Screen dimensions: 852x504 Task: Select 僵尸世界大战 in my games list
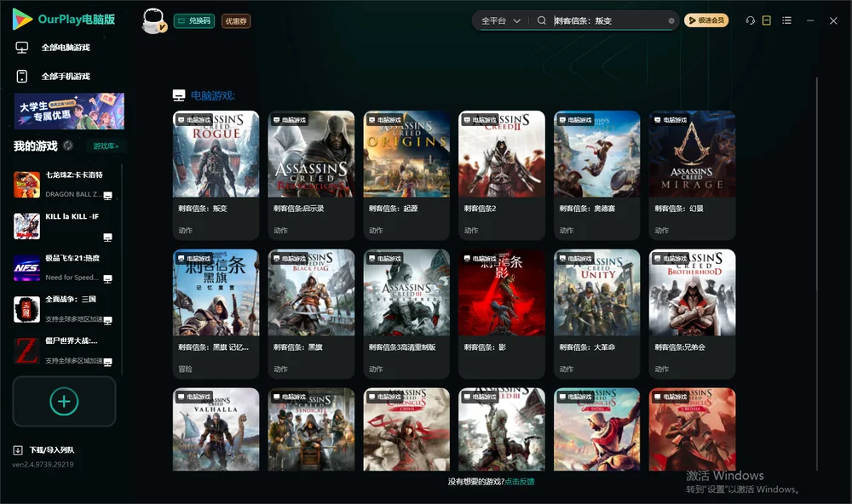click(64, 351)
